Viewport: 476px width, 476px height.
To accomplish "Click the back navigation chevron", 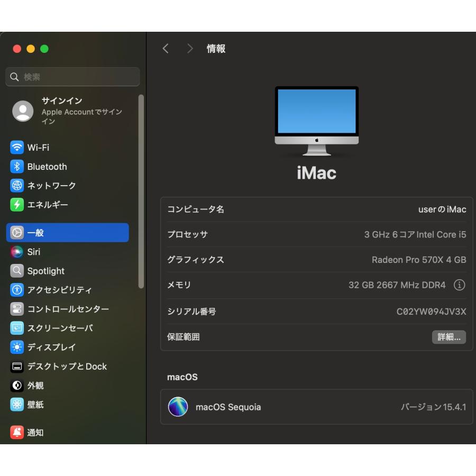I will (166, 48).
